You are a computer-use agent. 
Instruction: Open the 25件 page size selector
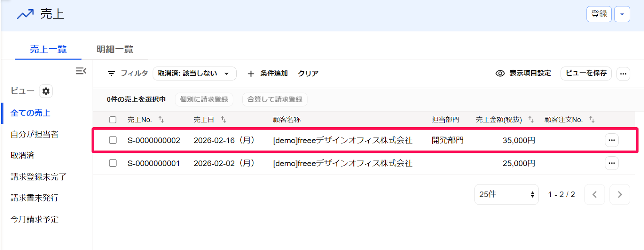pyautogui.click(x=506, y=194)
